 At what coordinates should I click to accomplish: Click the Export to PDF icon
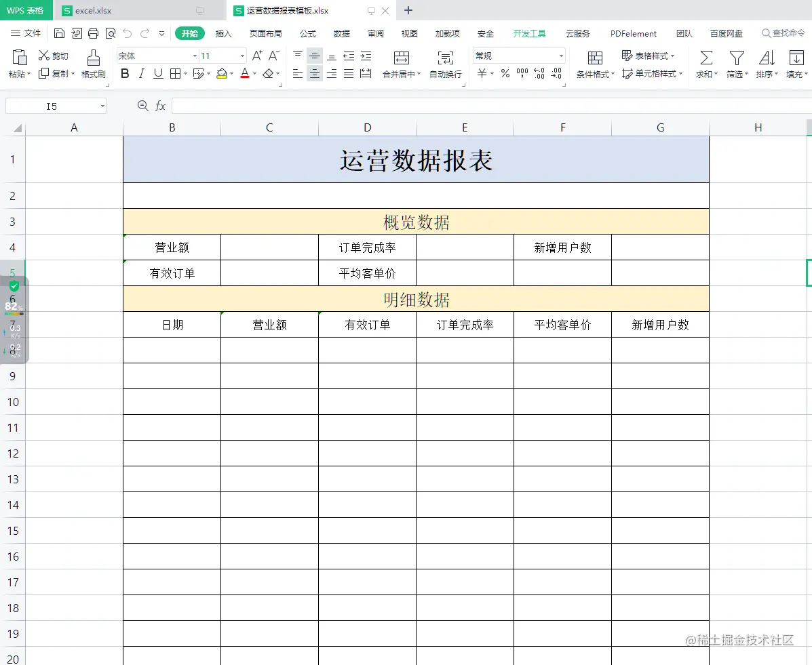point(77,34)
